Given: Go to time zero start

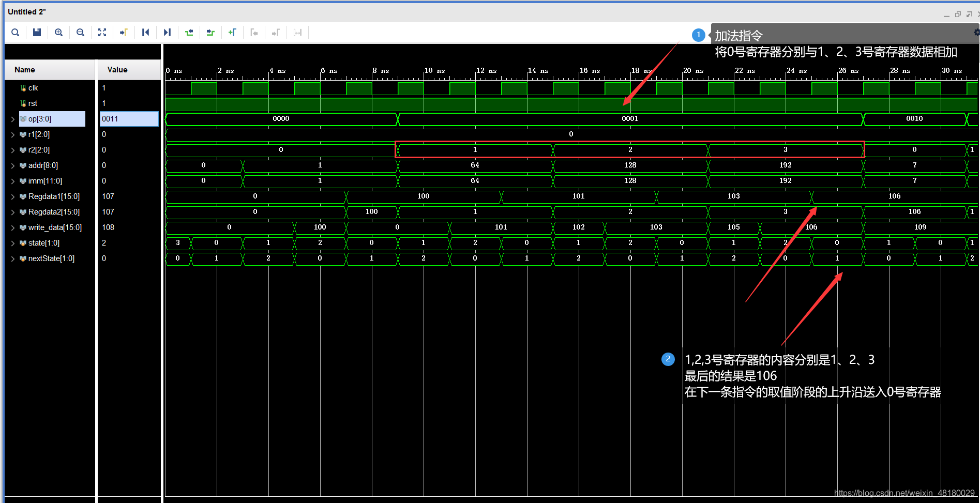Looking at the screenshot, I should tap(146, 33).
